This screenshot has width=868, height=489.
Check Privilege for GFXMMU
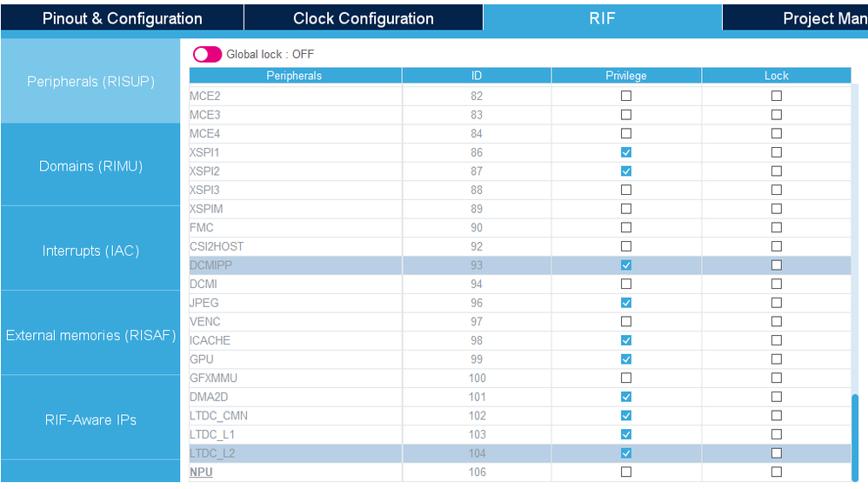(x=626, y=378)
